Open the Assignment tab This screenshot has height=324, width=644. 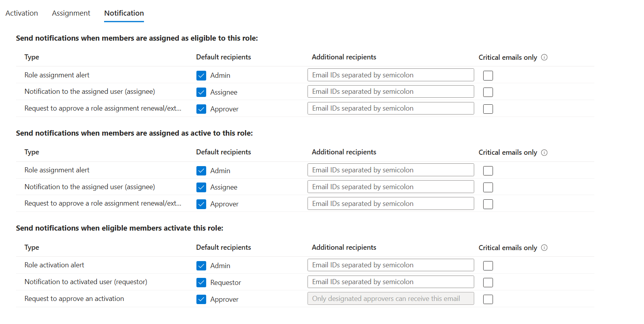71,13
